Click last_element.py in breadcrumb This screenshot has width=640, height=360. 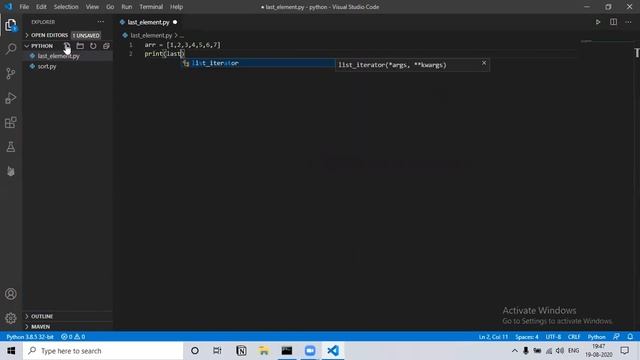click(151, 36)
